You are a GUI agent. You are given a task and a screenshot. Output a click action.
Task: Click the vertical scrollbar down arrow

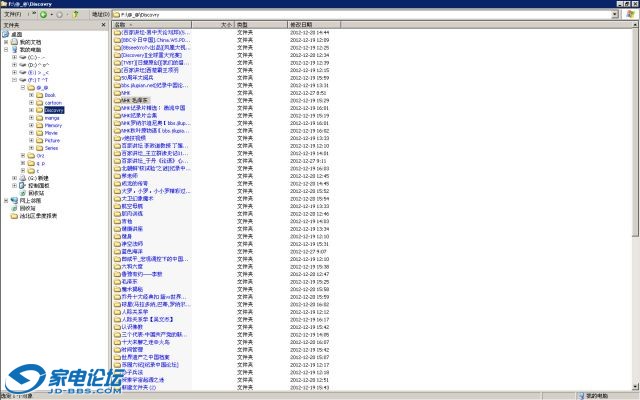pos(636,386)
